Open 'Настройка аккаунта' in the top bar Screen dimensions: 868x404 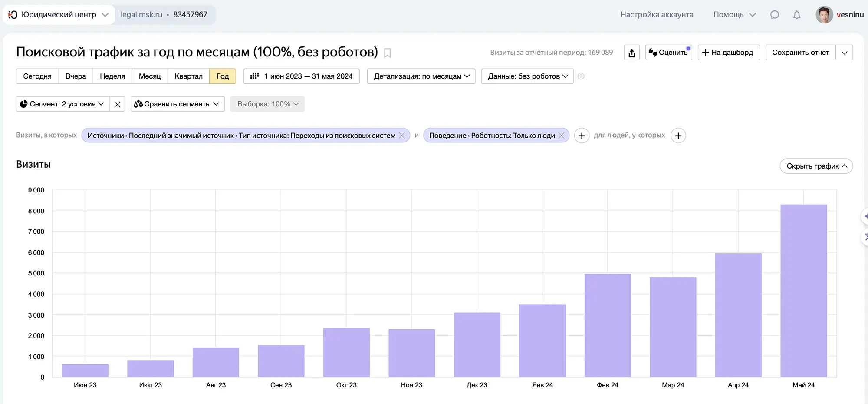pos(657,15)
